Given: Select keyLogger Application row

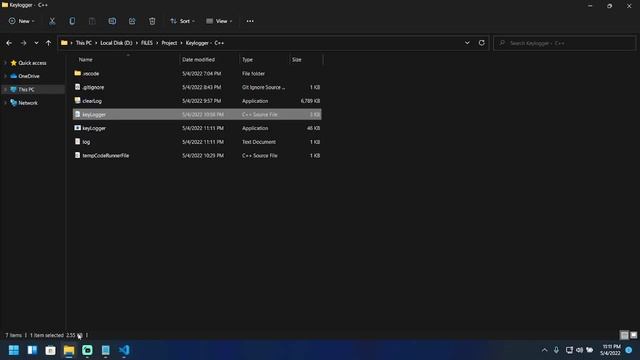Looking at the screenshot, I should (197, 128).
